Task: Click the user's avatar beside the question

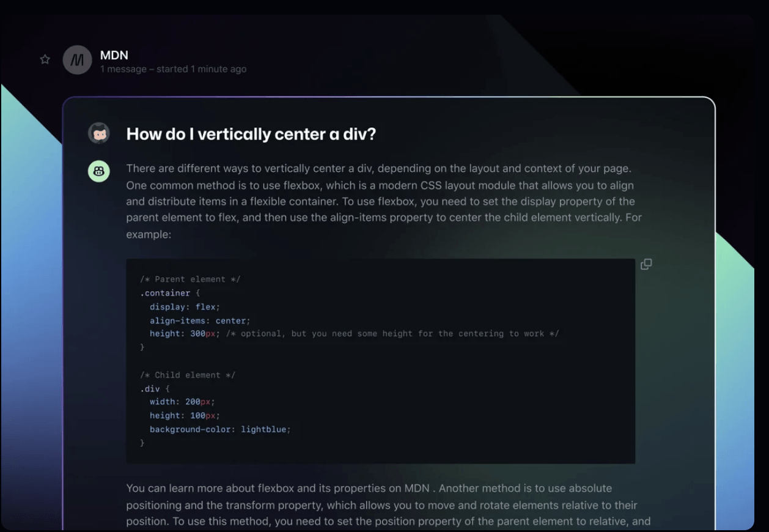Action: coord(98,133)
